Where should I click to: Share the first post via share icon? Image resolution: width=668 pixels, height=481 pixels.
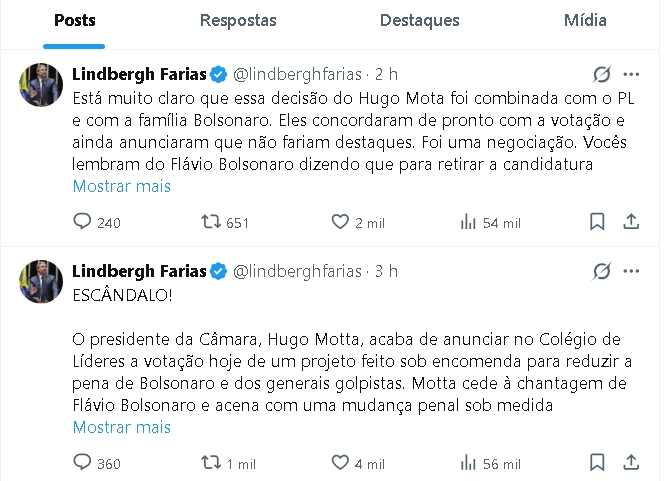click(x=631, y=223)
